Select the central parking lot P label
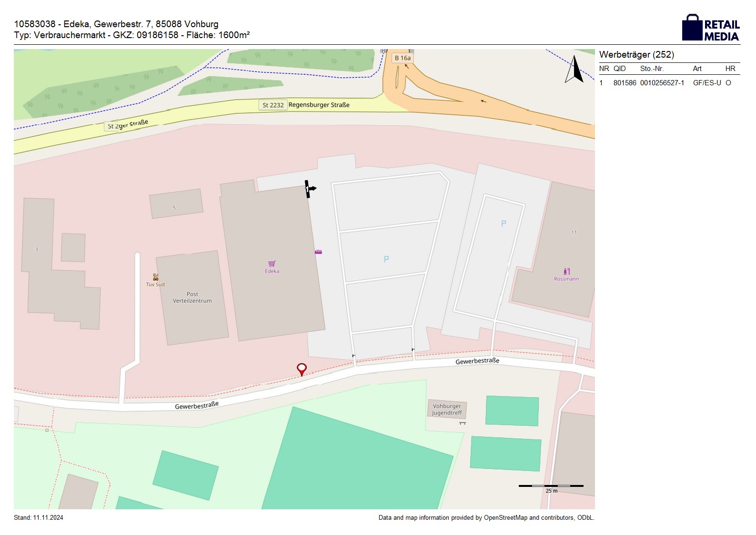The width and height of the screenshot is (756, 535). click(386, 259)
